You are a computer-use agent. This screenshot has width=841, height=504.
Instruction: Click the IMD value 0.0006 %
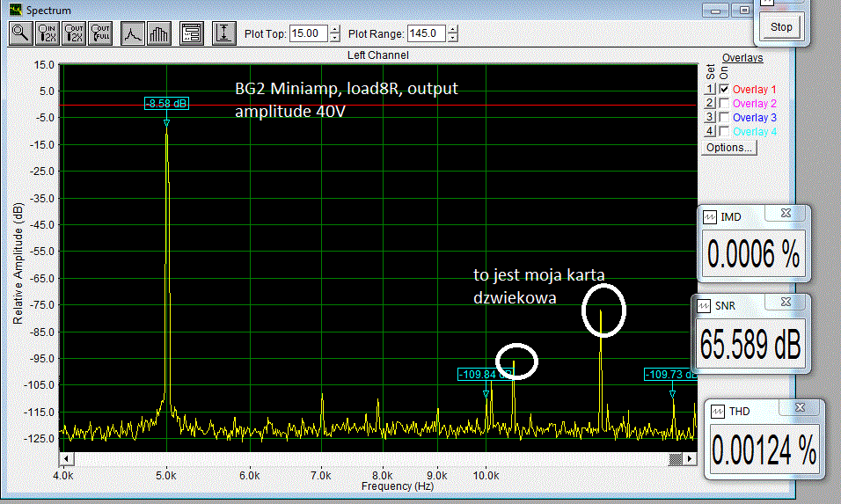pyautogui.click(x=754, y=253)
